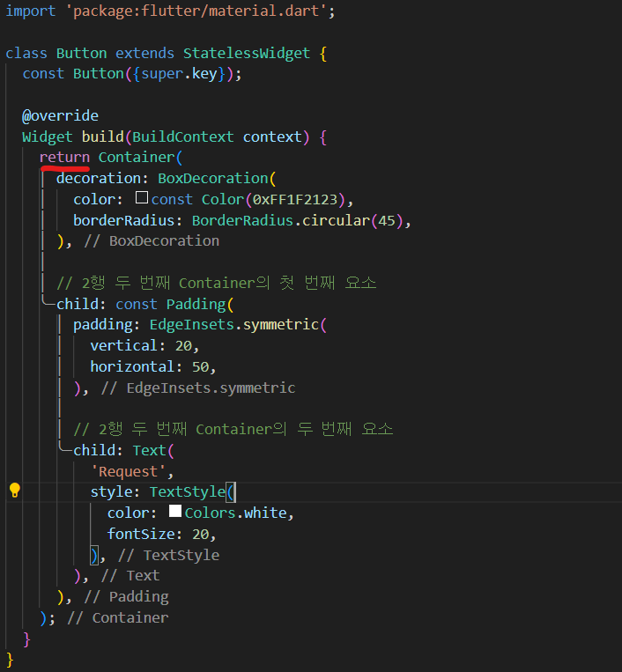Click the EdgeInsets.symmetric( call
Screen dimensions: 622x672
point(238,325)
